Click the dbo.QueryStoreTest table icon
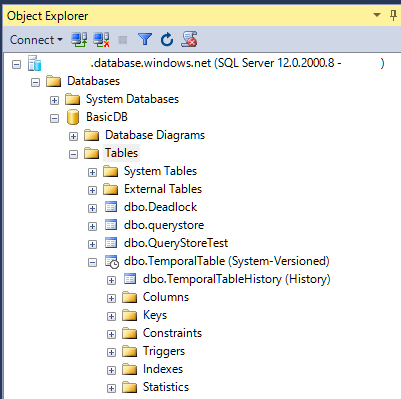The height and width of the screenshot is (399, 401). point(111,243)
